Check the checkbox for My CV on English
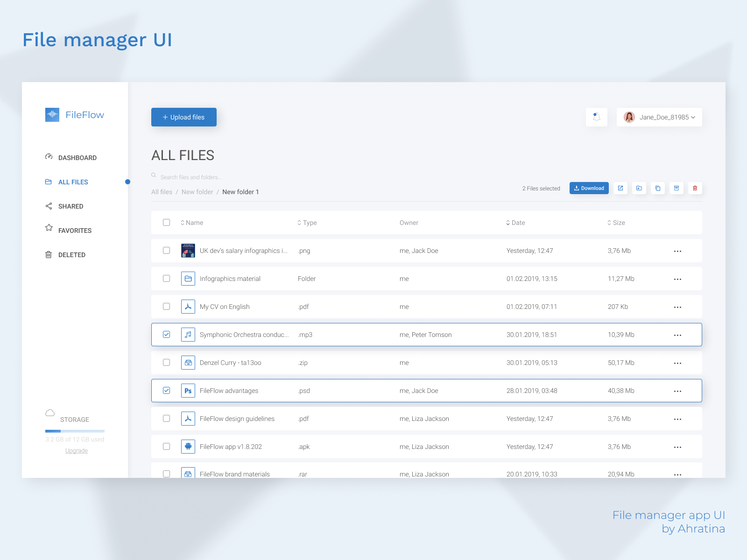 166,307
